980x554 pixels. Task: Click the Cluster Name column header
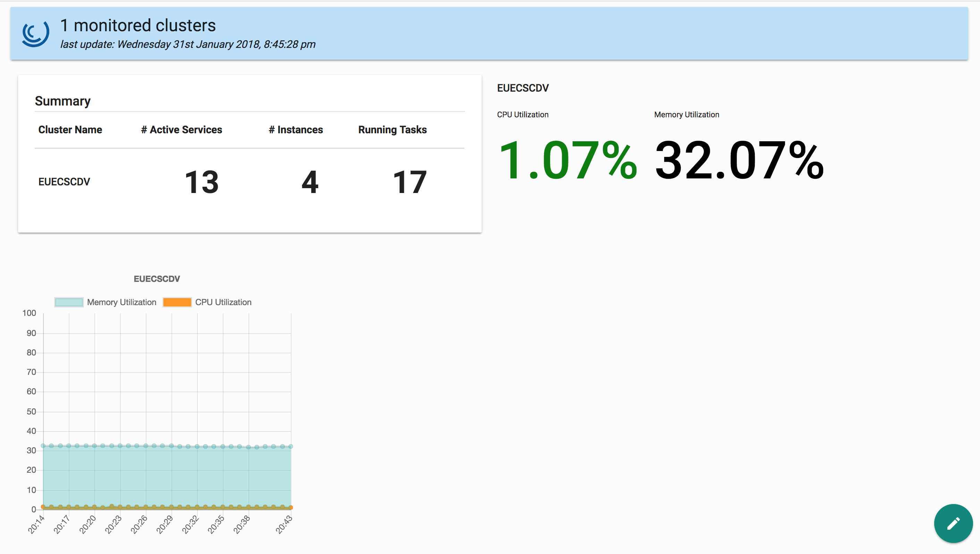click(70, 130)
